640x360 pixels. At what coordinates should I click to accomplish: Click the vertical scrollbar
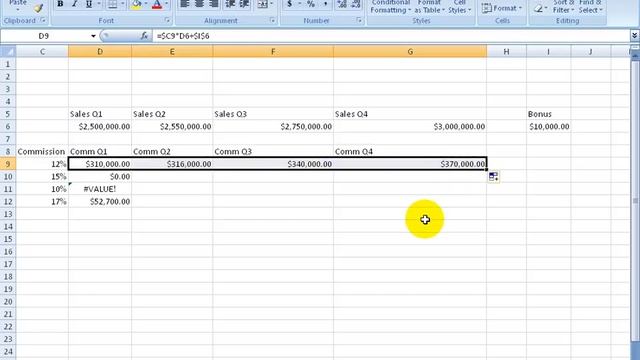[635, 200]
